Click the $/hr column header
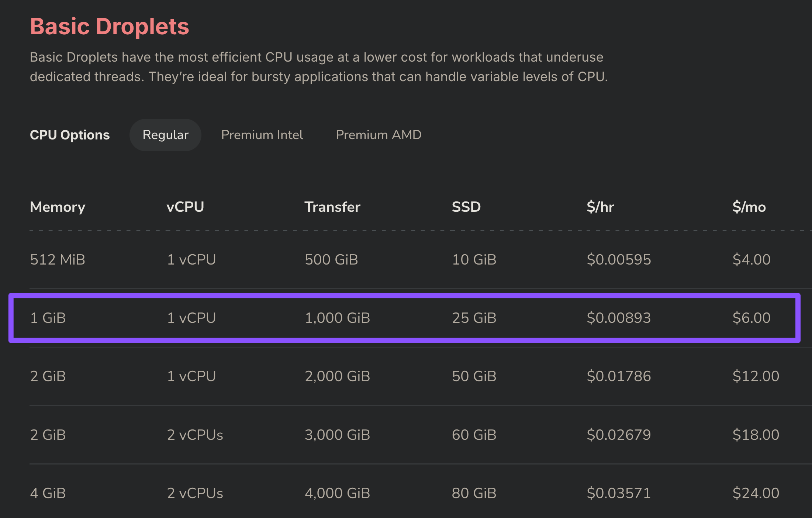812x518 pixels. coord(600,207)
